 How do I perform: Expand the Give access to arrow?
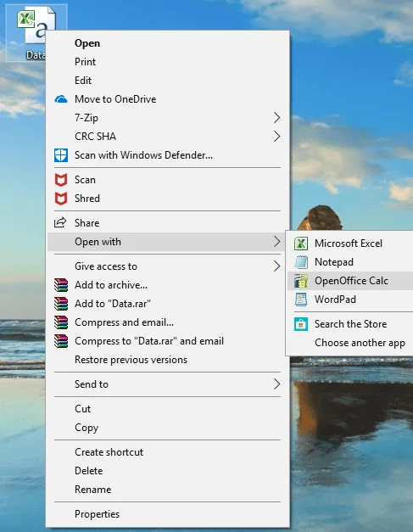point(277,266)
